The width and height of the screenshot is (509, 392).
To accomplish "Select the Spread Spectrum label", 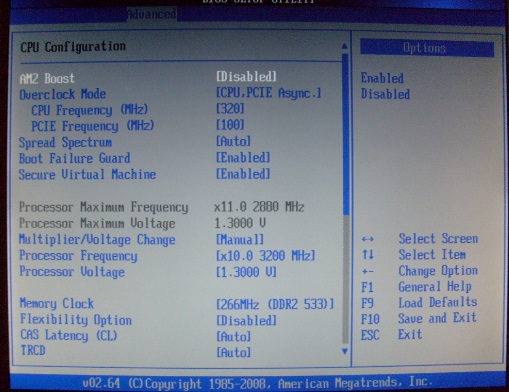I will (65, 143).
